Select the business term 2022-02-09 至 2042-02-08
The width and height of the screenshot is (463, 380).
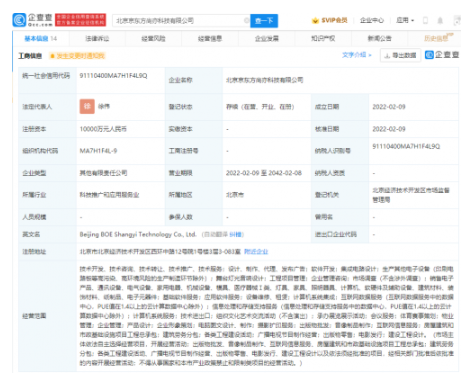click(x=264, y=173)
